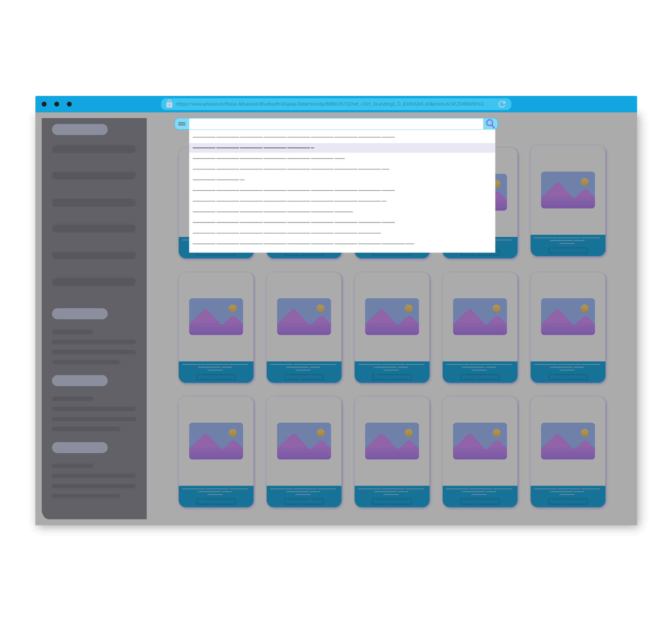Click the topmost light heading pill in the sidebar
The width and height of the screenshot is (672, 621).
[x=80, y=129]
